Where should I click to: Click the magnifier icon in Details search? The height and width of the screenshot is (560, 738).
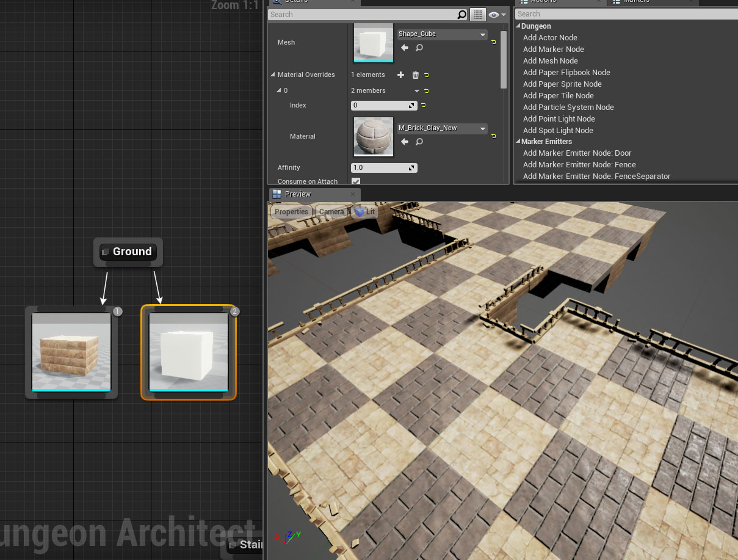click(461, 15)
